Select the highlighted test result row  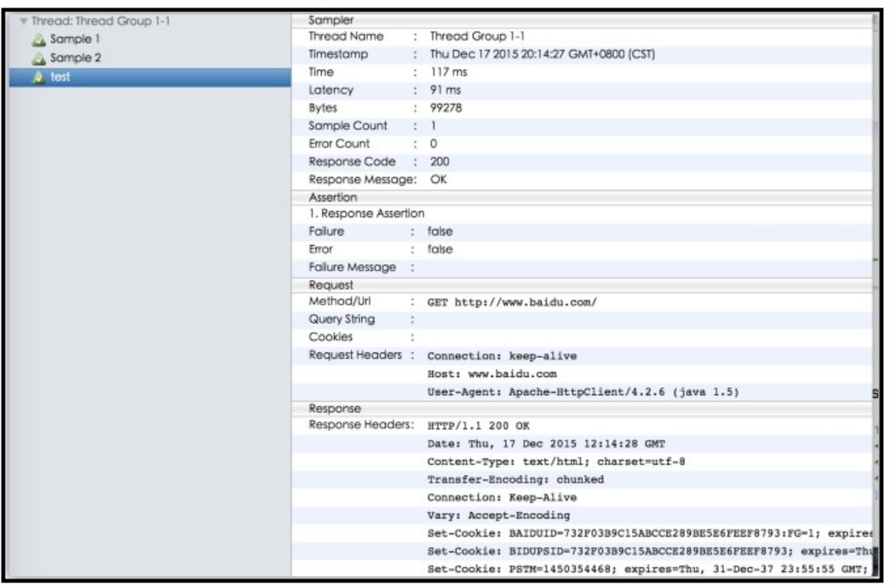pyautogui.click(x=150, y=77)
